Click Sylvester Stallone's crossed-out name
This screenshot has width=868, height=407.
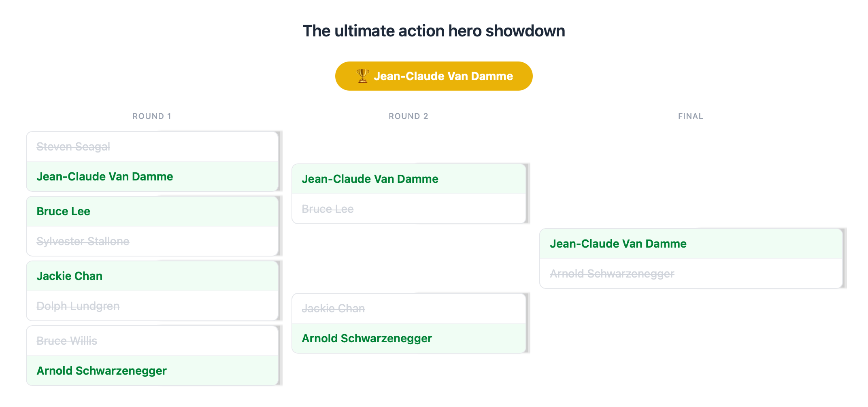pos(83,241)
